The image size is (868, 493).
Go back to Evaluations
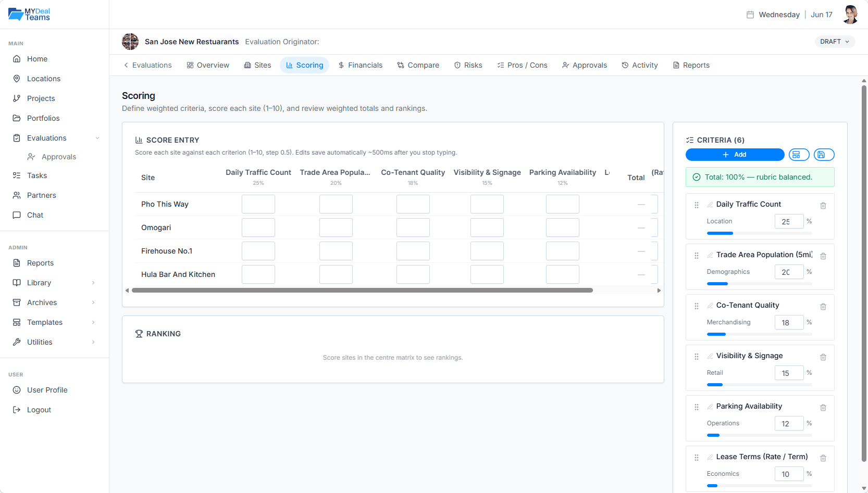point(147,65)
